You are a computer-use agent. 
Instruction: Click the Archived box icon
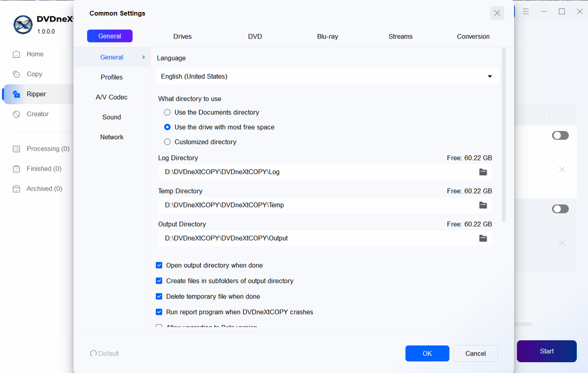point(17,189)
